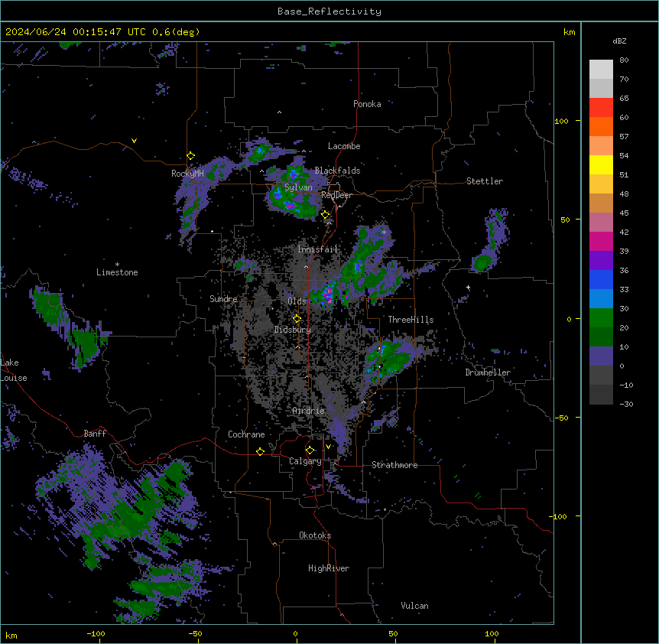Click the -100 tick on the bottom axis

coord(96,633)
